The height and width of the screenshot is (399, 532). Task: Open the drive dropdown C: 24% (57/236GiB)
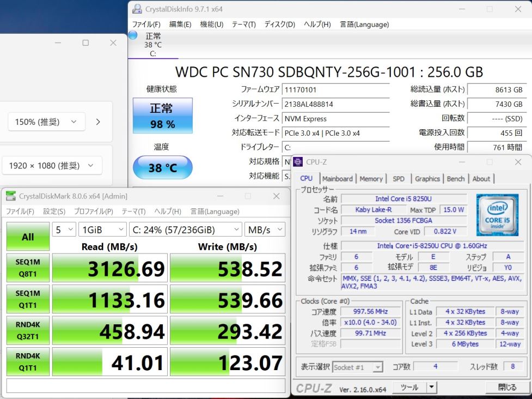tap(185, 229)
